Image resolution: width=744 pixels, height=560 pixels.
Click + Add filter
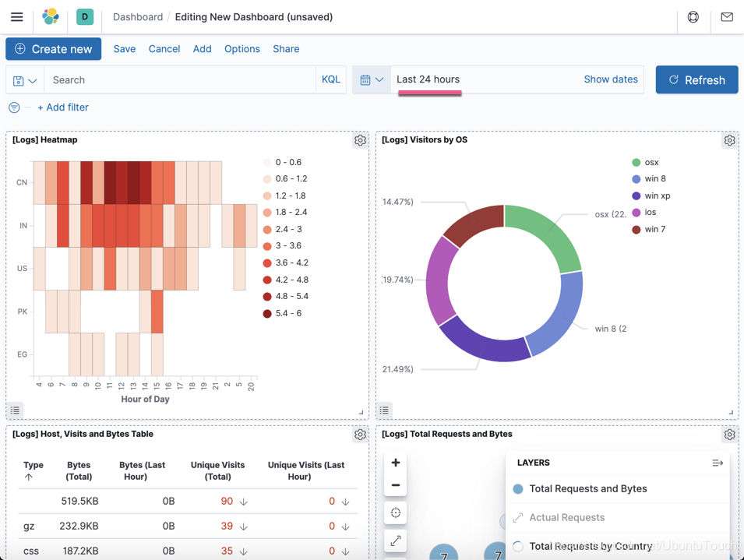click(x=63, y=107)
